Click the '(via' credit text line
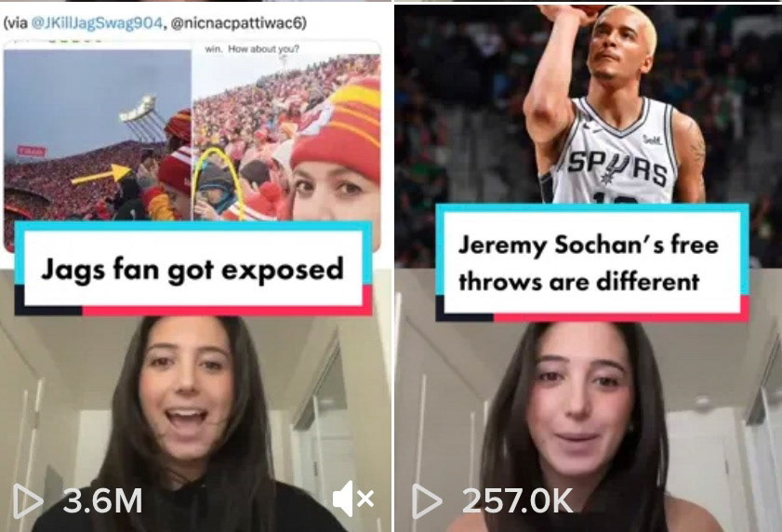The image size is (782, 532). click(155, 23)
